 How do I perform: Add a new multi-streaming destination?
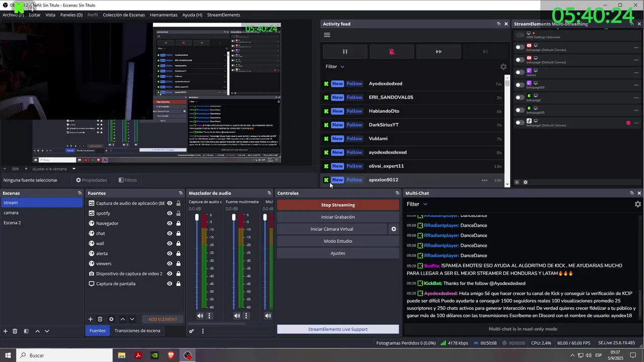517,182
